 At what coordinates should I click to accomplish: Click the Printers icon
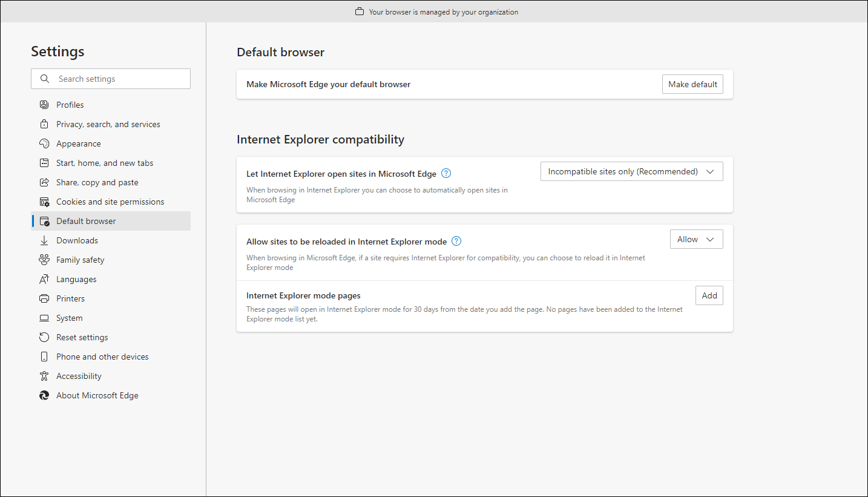(x=44, y=298)
